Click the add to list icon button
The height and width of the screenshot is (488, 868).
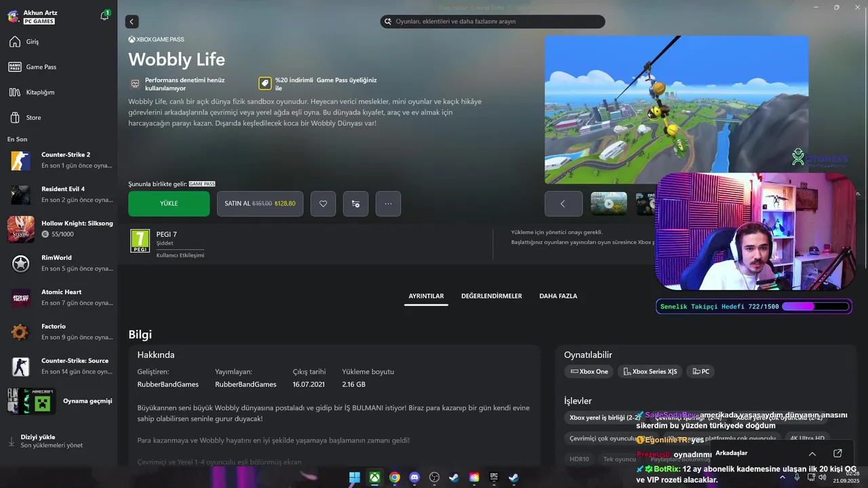[x=355, y=203]
